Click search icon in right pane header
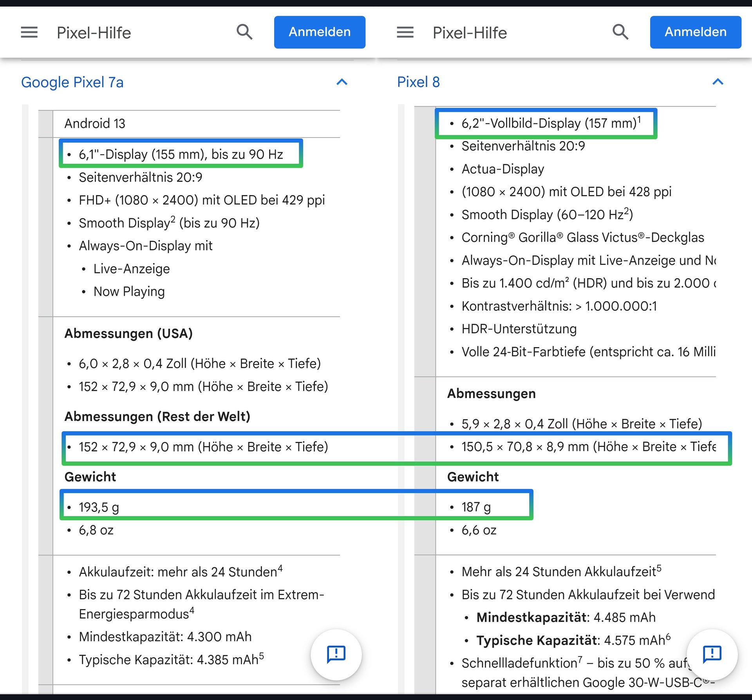This screenshot has height=700, width=752. [x=620, y=32]
